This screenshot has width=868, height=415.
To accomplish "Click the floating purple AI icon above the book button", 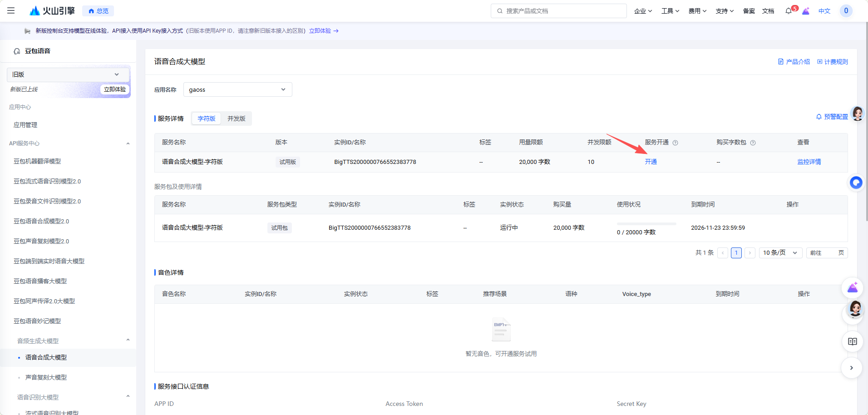I will coord(853,288).
